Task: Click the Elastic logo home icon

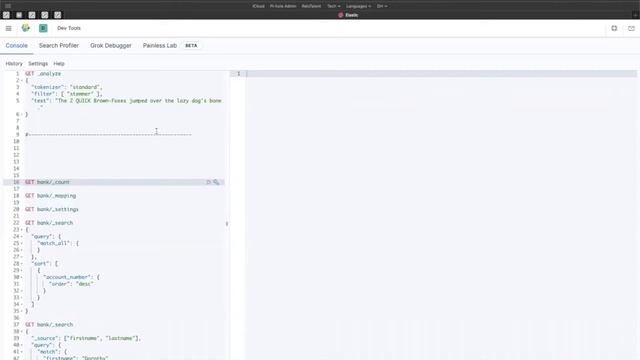Action: pyautogui.click(x=26, y=28)
